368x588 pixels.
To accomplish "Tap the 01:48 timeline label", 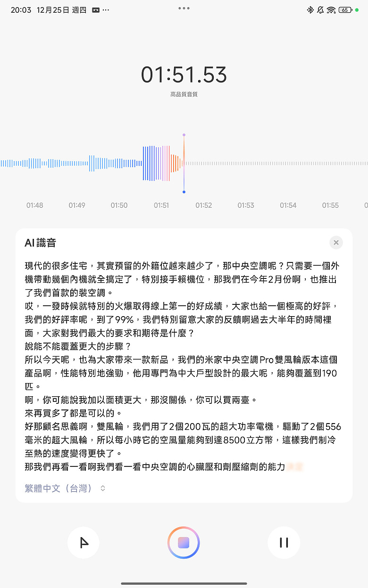I will [x=34, y=205].
